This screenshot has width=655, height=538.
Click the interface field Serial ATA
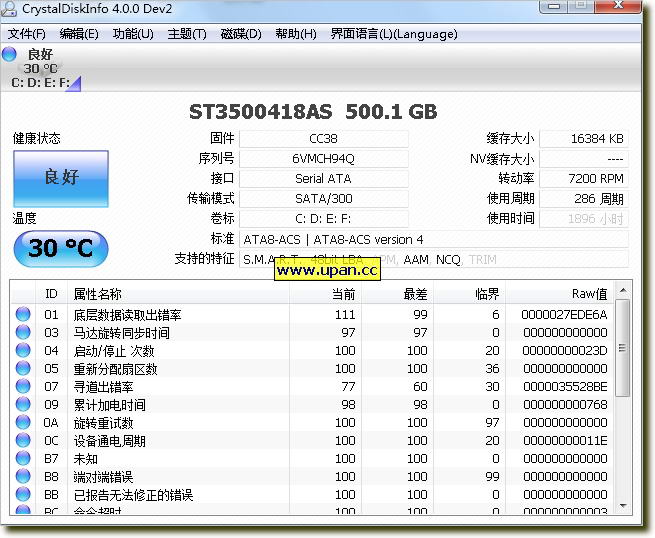tap(324, 179)
